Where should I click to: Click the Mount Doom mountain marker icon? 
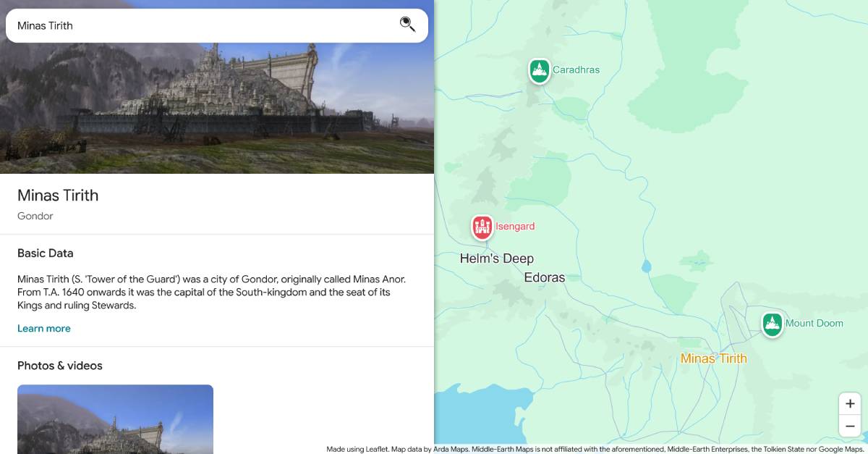coord(772,324)
